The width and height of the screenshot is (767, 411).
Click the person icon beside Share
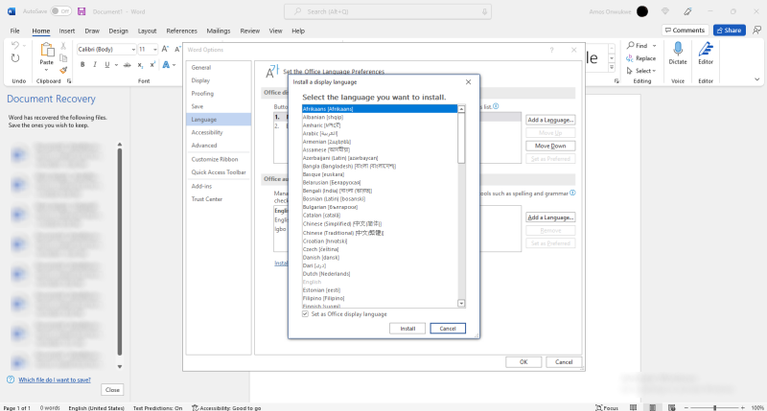[x=757, y=30]
